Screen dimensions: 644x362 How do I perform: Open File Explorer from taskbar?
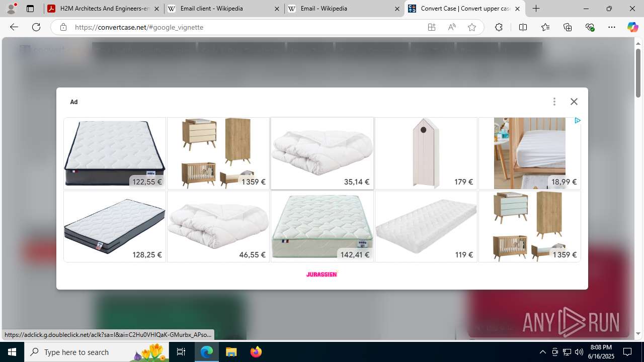coord(231,352)
